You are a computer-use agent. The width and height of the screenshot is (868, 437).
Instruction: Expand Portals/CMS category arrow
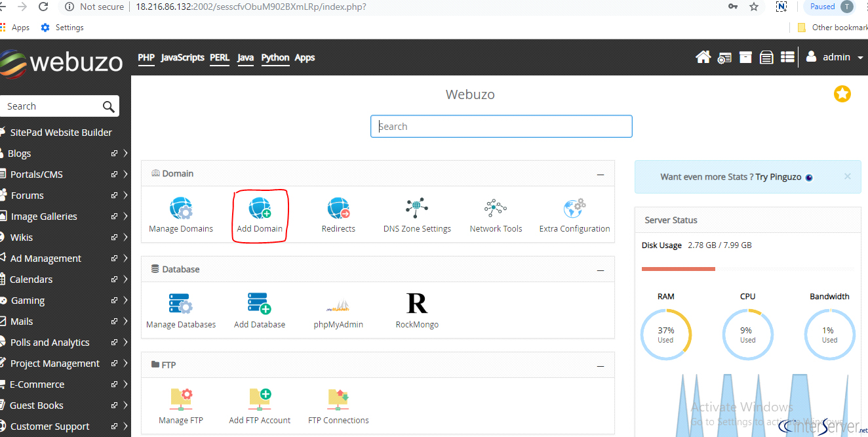click(x=125, y=175)
